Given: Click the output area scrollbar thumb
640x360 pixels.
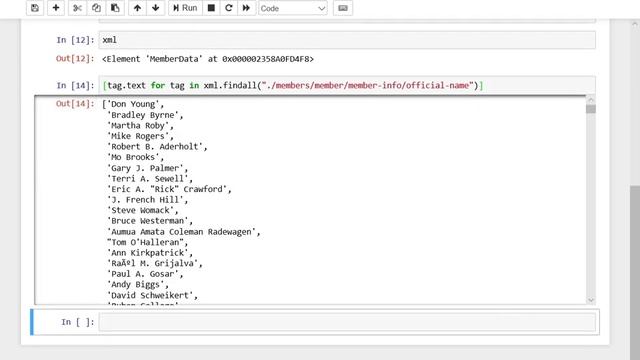Looking at the screenshot, I should pos(591,109).
